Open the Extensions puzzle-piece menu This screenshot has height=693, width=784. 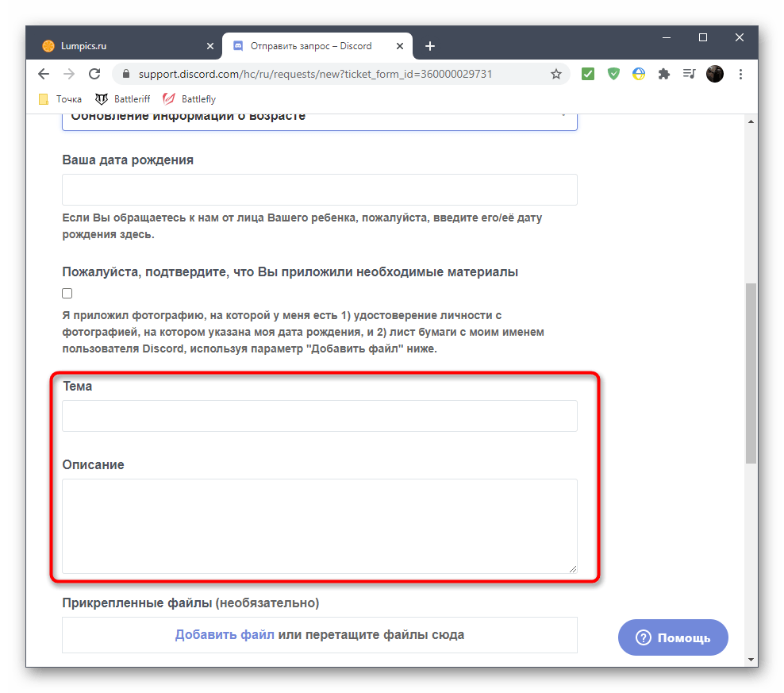pos(664,74)
